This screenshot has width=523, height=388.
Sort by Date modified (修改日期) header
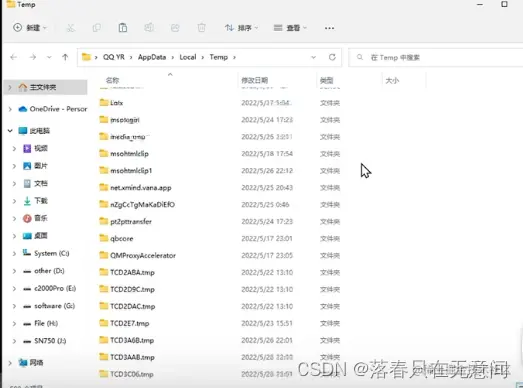tap(254, 80)
